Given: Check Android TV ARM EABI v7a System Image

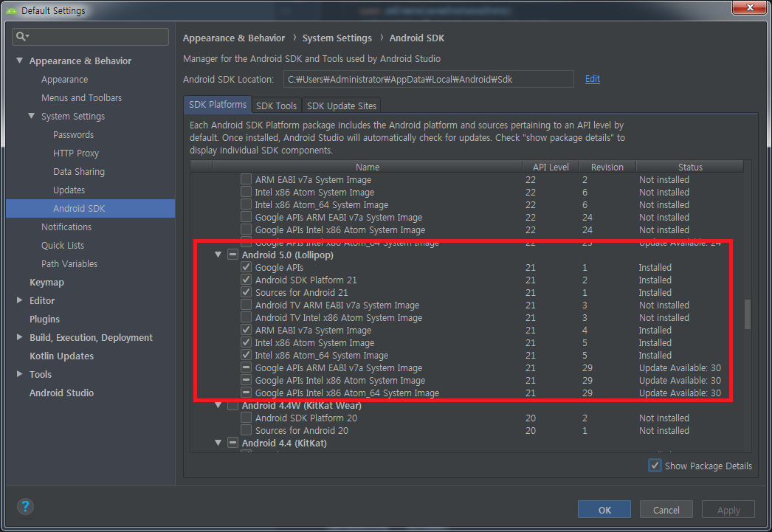Looking at the screenshot, I should click(x=247, y=305).
